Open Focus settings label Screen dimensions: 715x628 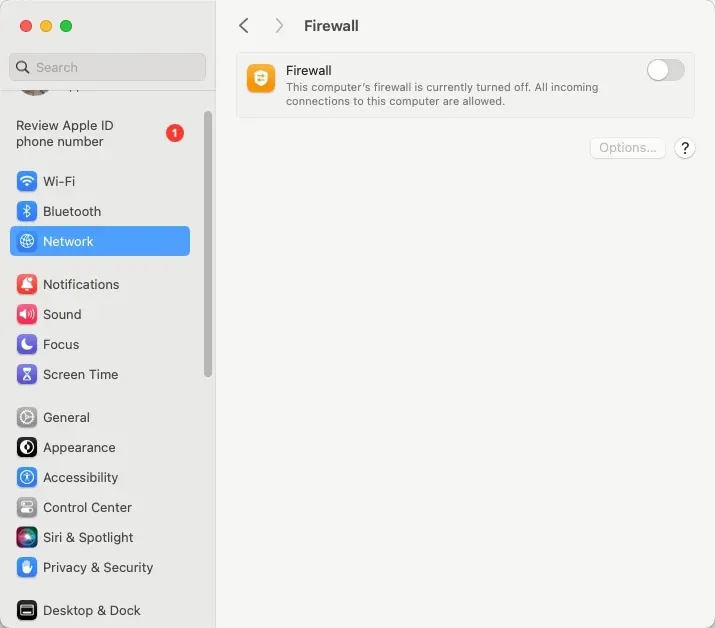click(61, 344)
